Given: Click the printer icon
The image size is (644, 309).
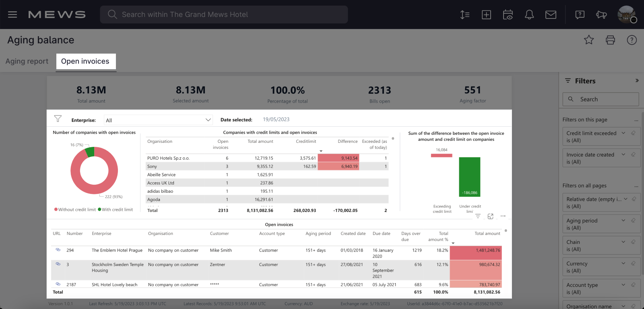Looking at the screenshot, I should tap(610, 40).
